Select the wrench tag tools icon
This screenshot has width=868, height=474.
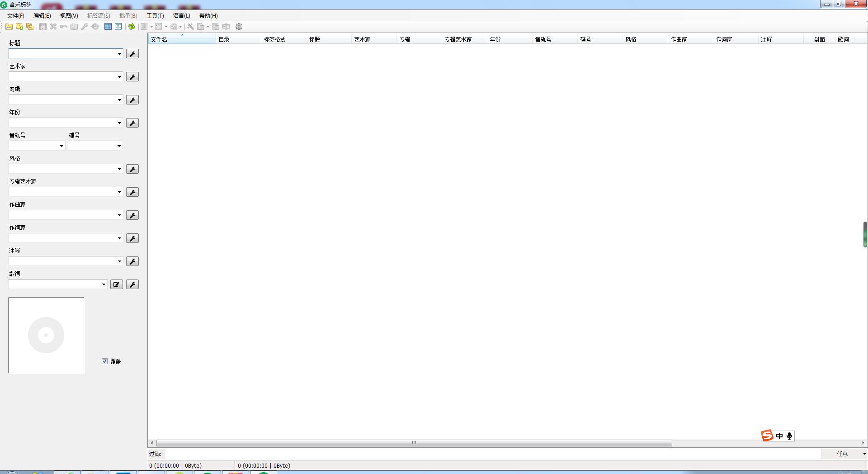click(85, 27)
